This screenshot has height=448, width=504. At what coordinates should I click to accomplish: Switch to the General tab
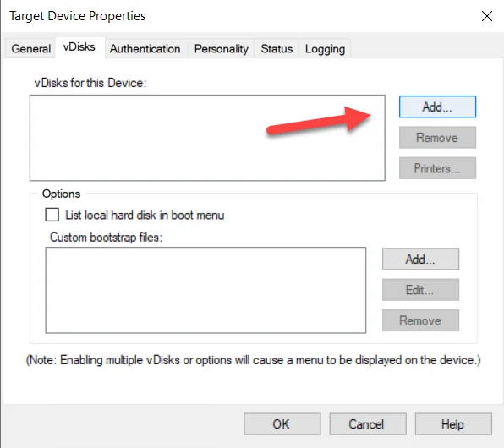[30, 48]
